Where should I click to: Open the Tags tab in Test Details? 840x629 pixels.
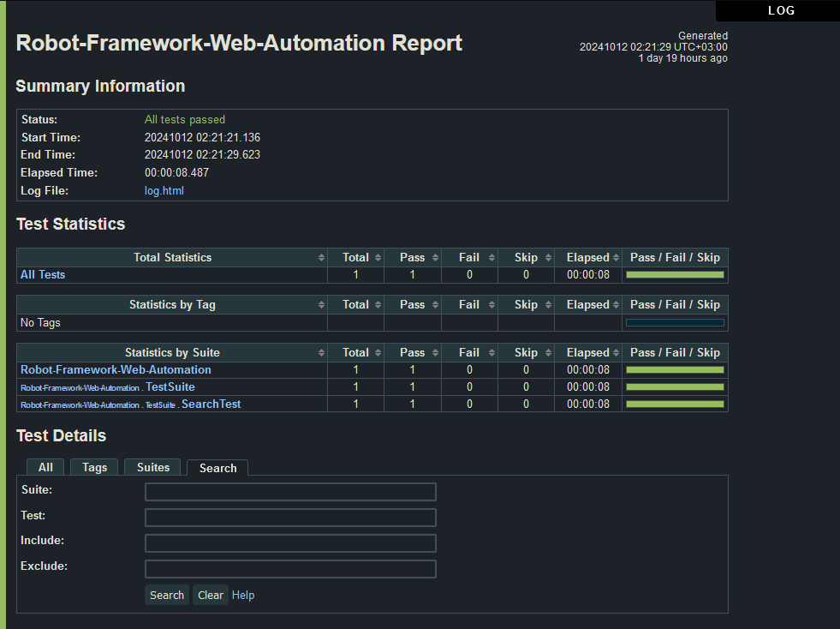pos(94,467)
